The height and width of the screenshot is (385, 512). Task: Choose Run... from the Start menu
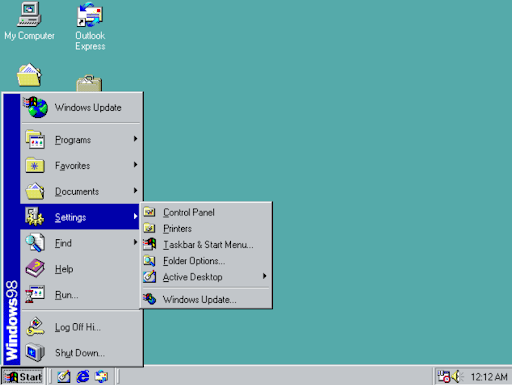pos(80,294)
